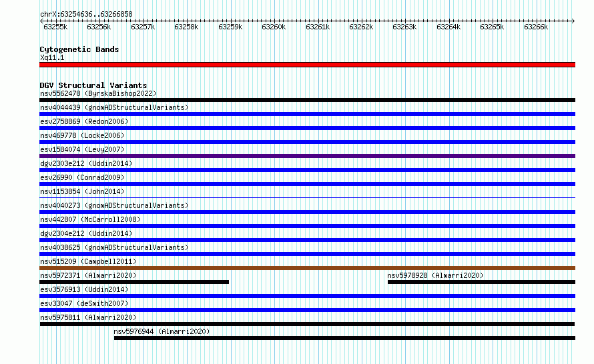Click the black nsv5975811 variant bar
The width and height of the screenshot is (594, 364).
coord(307,324)
